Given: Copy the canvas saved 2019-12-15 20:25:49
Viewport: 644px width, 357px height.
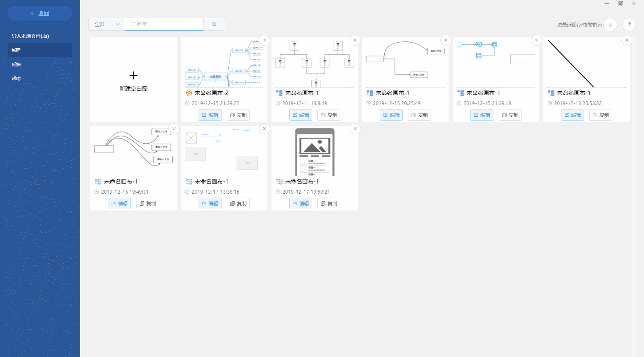Looking at the screenshot, I should [419, 115].
